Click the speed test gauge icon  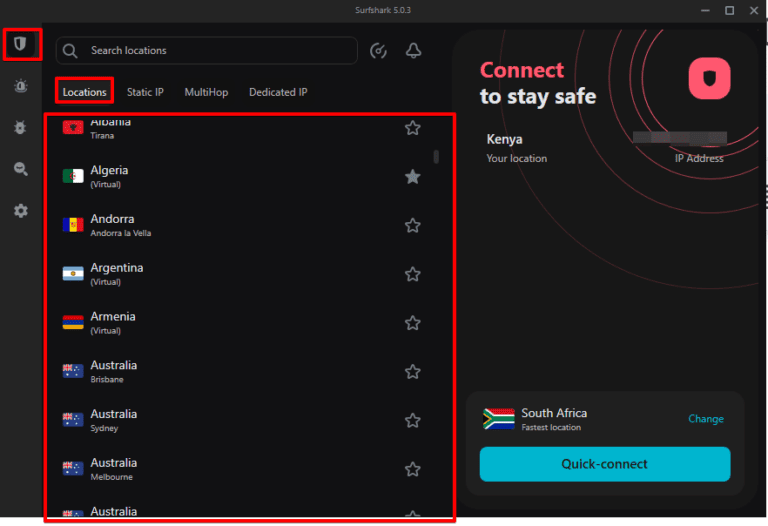(x=378, y=51)
